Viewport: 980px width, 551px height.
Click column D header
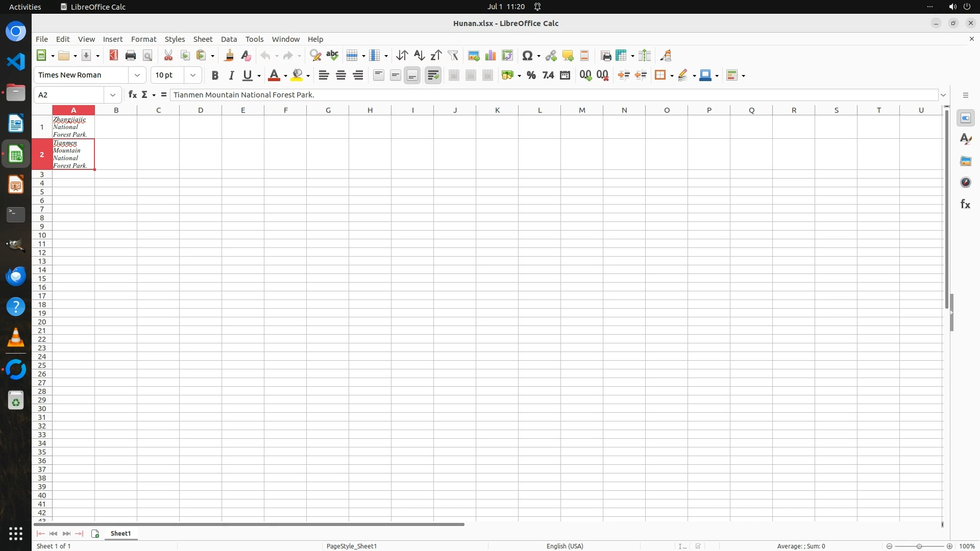pyautogui.click(x=201, y=110)
